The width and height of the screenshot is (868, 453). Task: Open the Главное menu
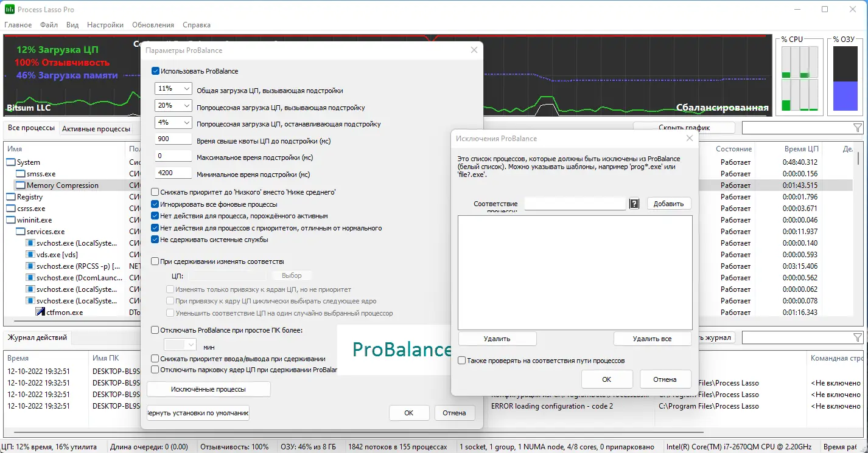[x=18, y=25]
